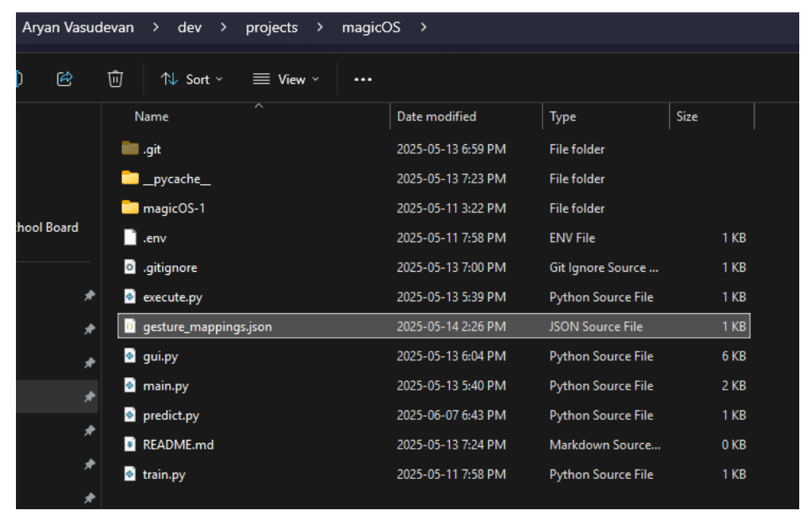The width and height of the screenshot is (812, 518).
Task: Click the 0 KB size of README.md
Action: point(734,445)
